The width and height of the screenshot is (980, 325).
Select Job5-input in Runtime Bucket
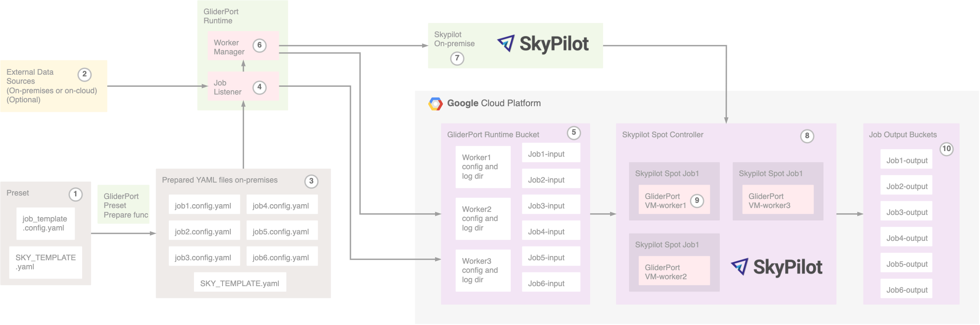(551, 257)
